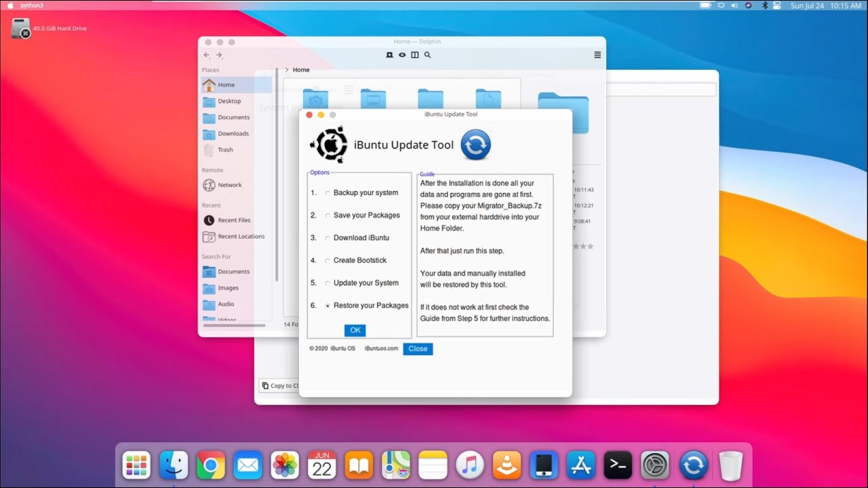The width and height of the screenshot is (868, 488).
Task: Expand breadcrumb chevron before Home in Dolphin
Action: pos(287,70)
